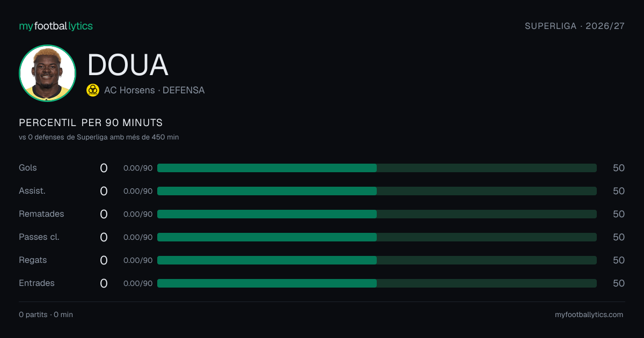Click the AC Horsens club crest icon
Viewport: 644px width, 338px height.
tap(93, 90)
